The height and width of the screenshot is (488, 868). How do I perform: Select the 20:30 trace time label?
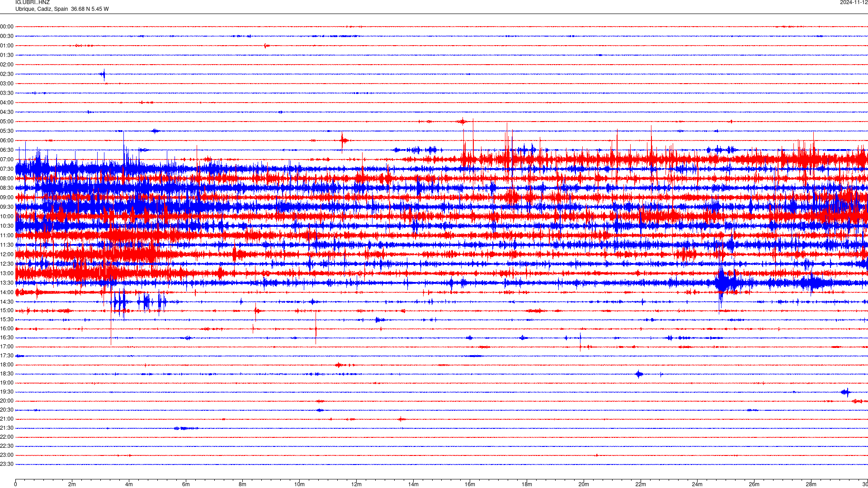click(x=7, y=410)
